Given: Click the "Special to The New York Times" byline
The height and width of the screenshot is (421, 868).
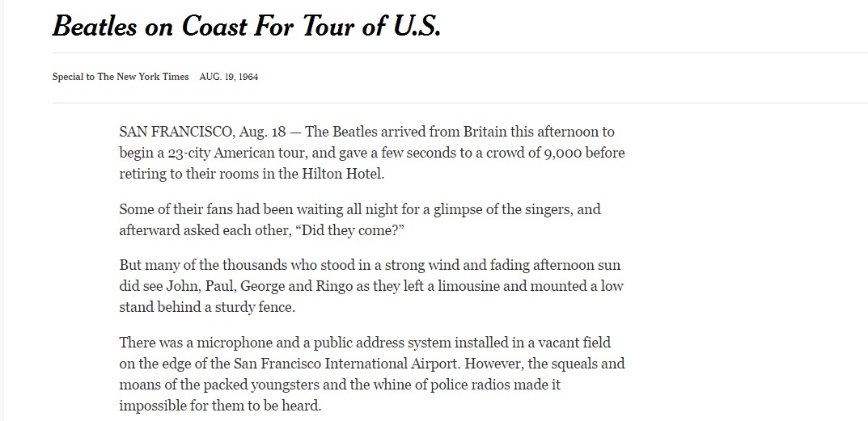Looking at the screenshot, I should point(121,77).
